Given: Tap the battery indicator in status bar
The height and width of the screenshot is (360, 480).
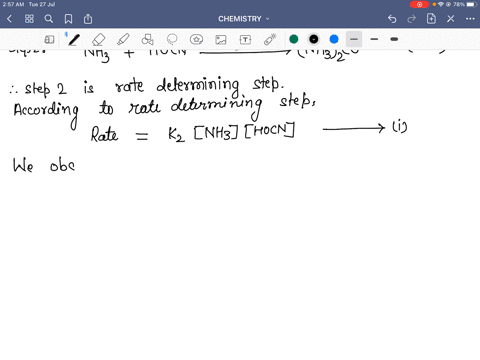Looking at the screenshot, I should click(x=472, y=4).
